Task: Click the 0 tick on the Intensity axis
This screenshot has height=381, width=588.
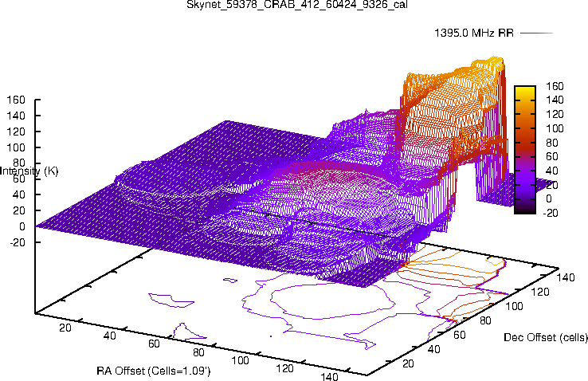Action: [22, 226]
